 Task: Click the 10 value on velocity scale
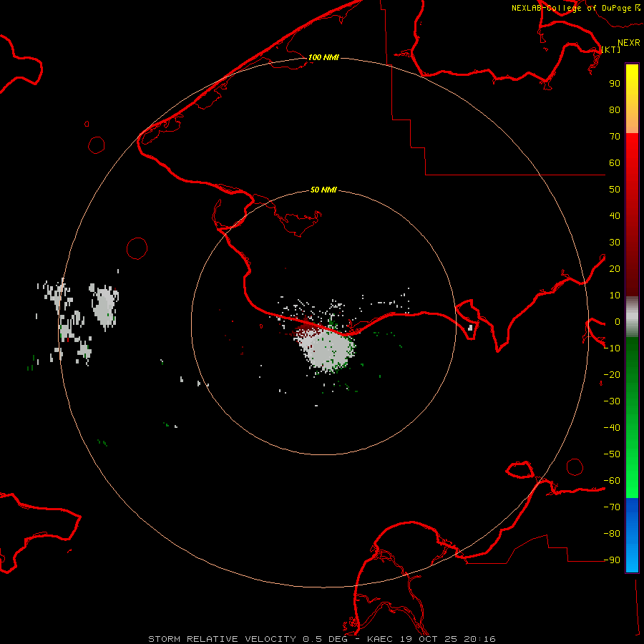(615, 296)
